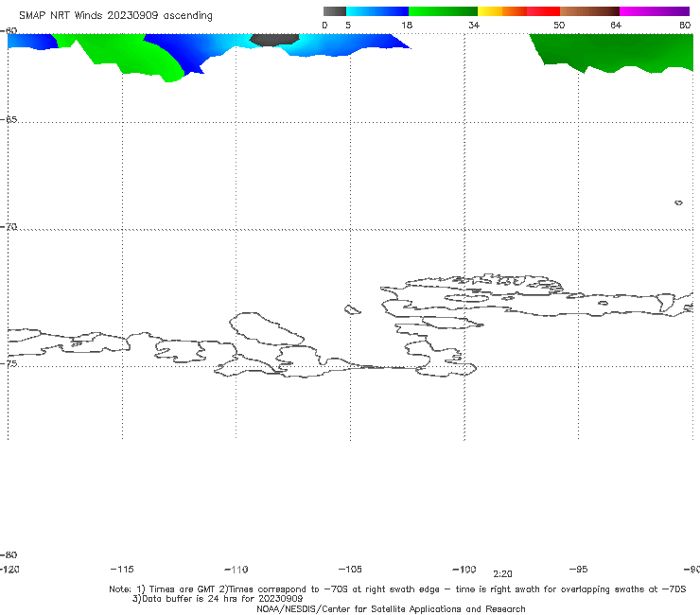This screenshot has width=700, height=615.
Task: Click the 'Data buffer is 24 hrs' note
Action: tap(218, 599)
